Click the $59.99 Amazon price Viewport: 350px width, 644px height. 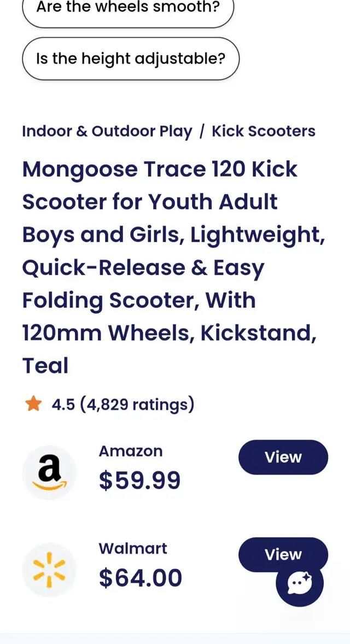tap(139, 480)
